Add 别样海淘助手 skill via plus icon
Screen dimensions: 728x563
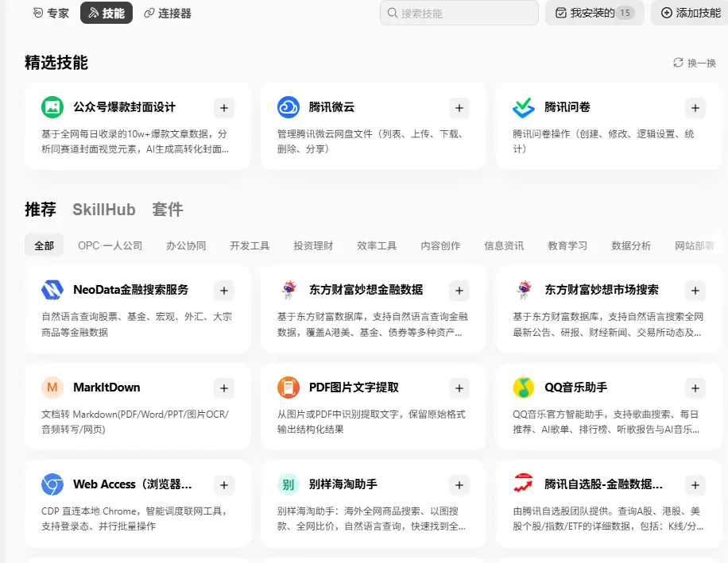coord(459,485)
